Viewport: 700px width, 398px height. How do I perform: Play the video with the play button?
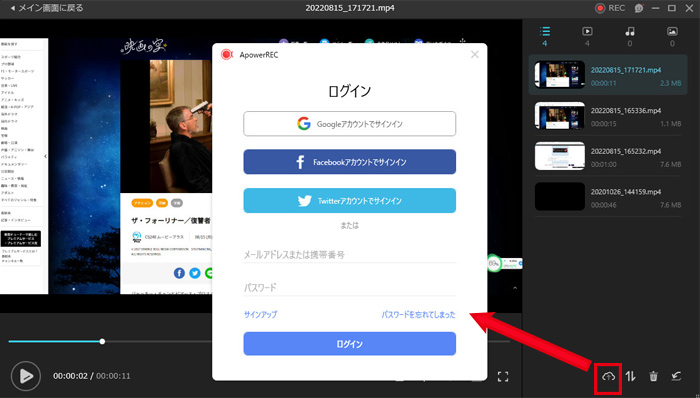(26, 376)
